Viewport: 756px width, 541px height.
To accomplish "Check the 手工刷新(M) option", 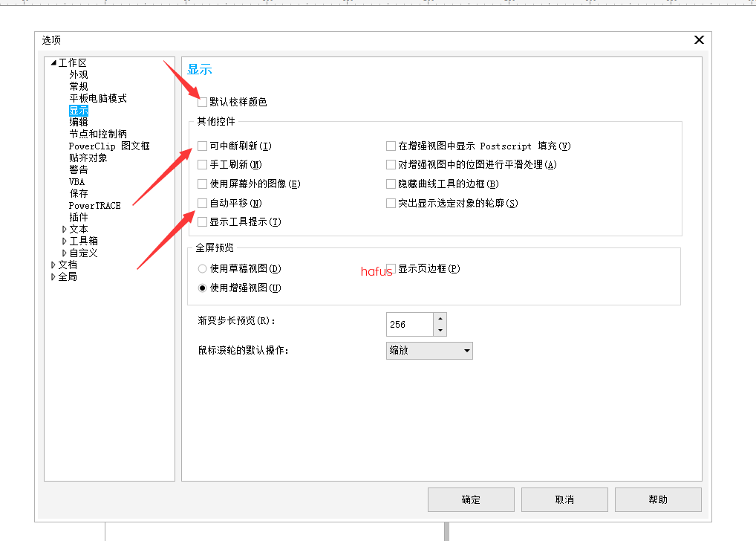I will tap(203, 164).
